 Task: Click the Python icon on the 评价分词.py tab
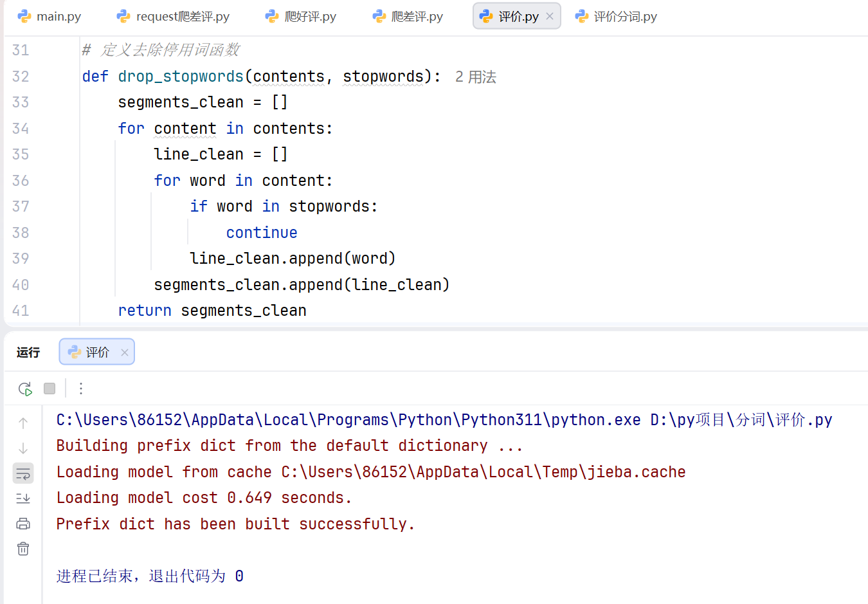click(x=582, y=16)
